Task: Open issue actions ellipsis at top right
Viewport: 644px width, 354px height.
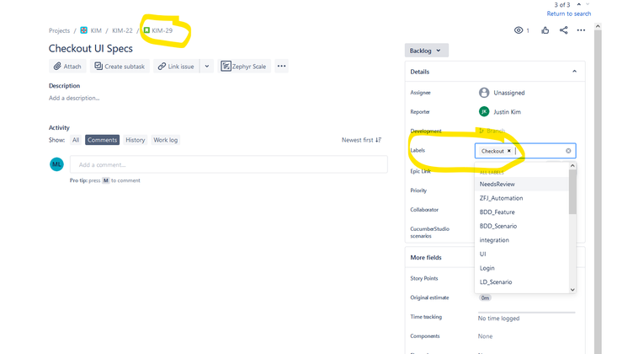Action: pos(581,30)
